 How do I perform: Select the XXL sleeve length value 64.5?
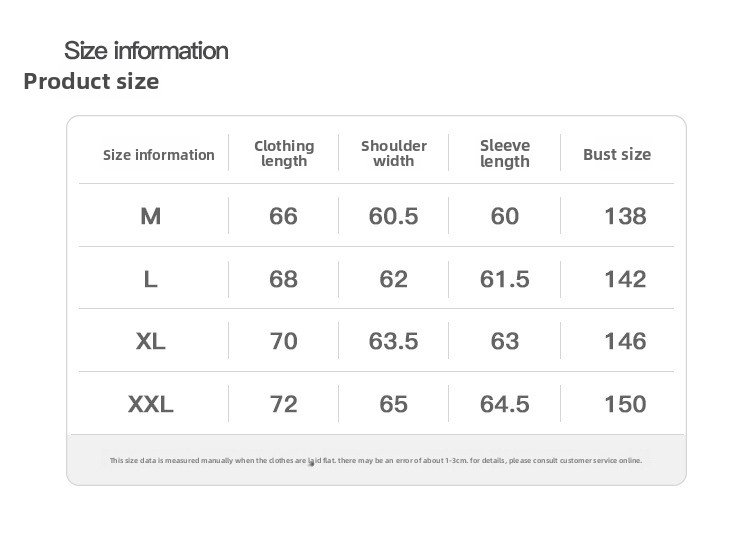pos(505,404)
